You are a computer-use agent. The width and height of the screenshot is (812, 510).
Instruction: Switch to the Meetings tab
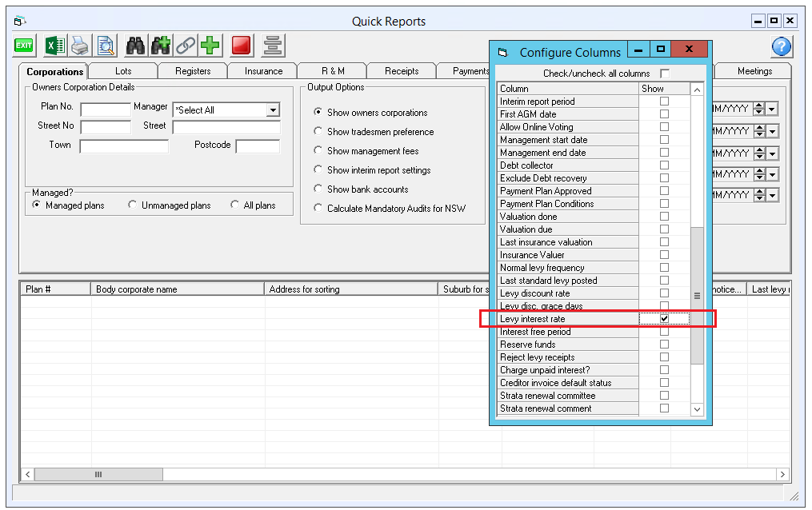click(754, 71)
